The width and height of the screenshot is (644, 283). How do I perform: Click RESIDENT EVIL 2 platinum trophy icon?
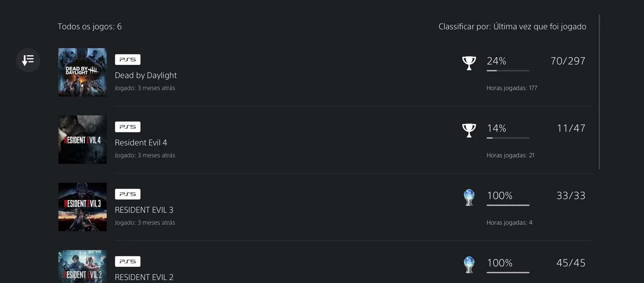click(469, 265)
